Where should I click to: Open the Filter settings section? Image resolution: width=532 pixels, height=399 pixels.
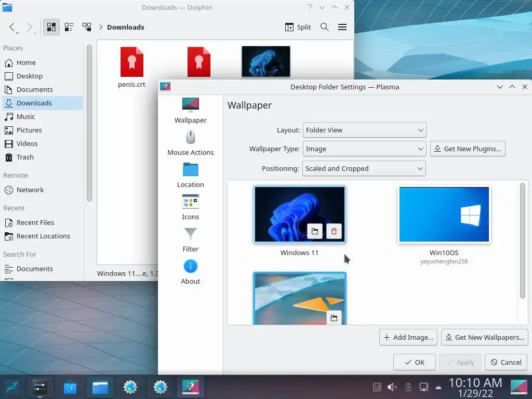190,240
